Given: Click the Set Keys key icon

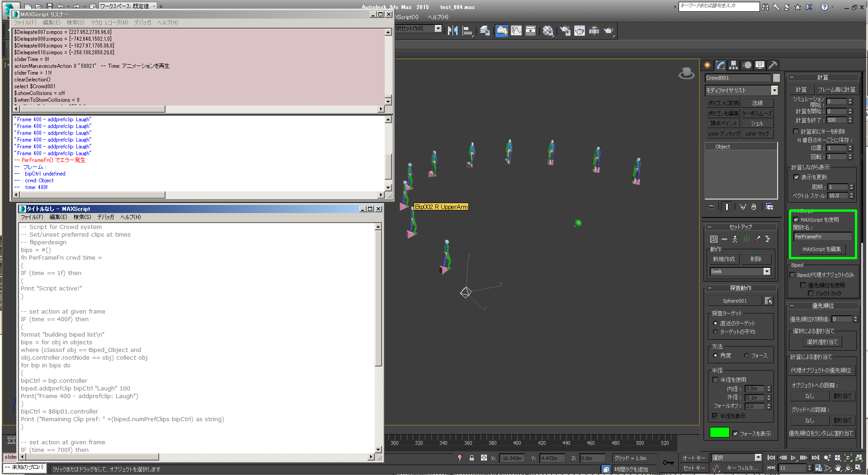Looking at the screenshot, I should click(668, 462).
